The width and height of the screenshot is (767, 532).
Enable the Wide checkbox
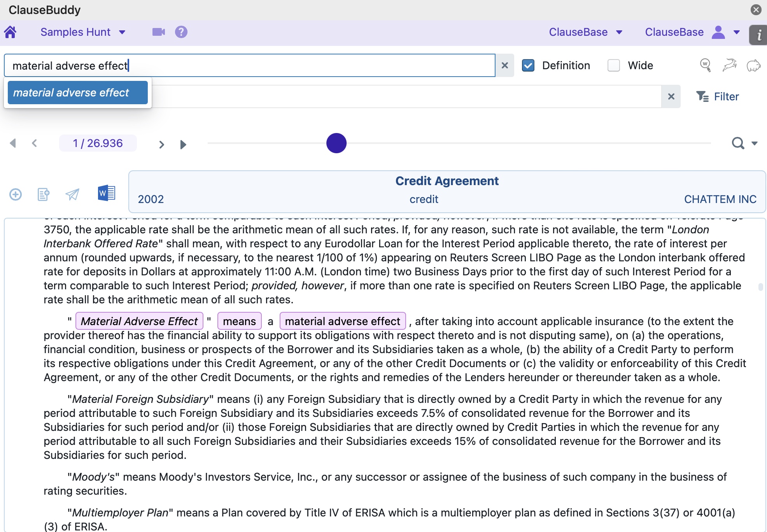614,65
